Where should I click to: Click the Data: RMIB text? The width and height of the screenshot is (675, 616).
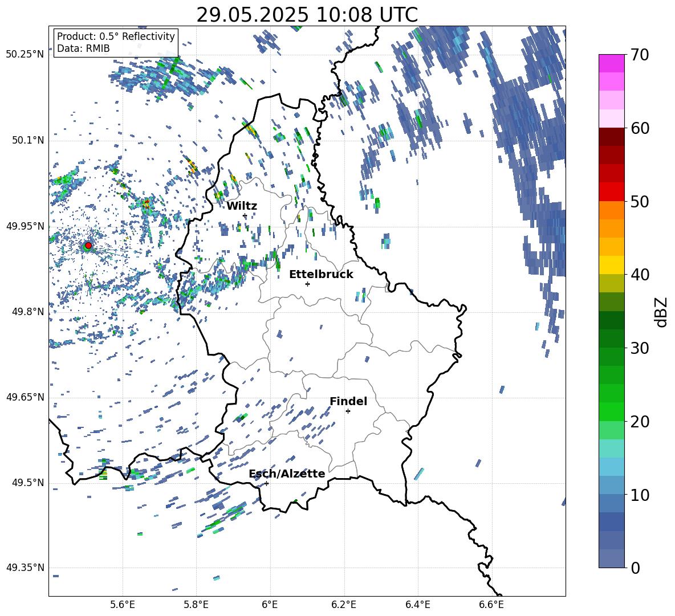(x=83, y=48)
